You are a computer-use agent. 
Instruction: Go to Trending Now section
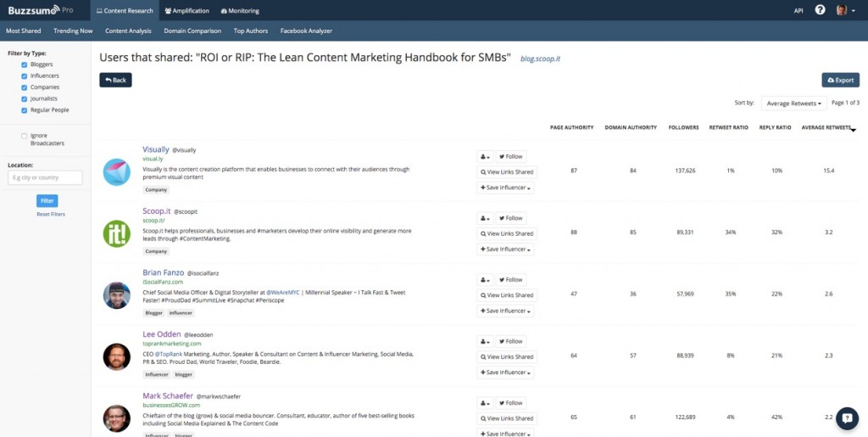pos(73,31)
